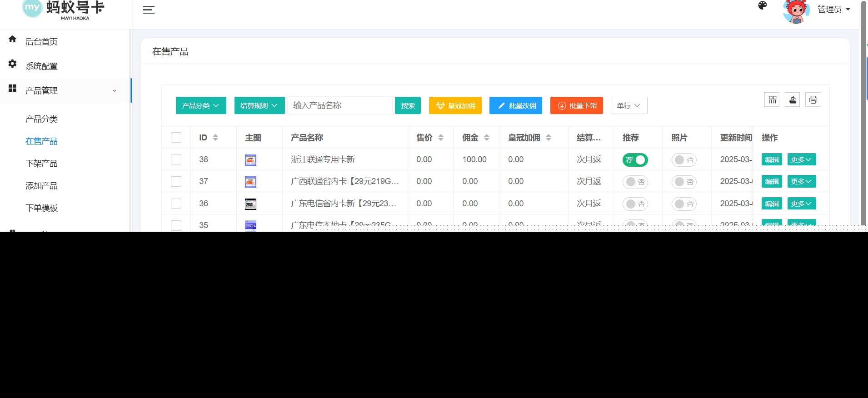The height and width of the screenshot is (398, 868).
Task: Open the 结算规则 filter dropdown
Action: click(x=259, y=105)
